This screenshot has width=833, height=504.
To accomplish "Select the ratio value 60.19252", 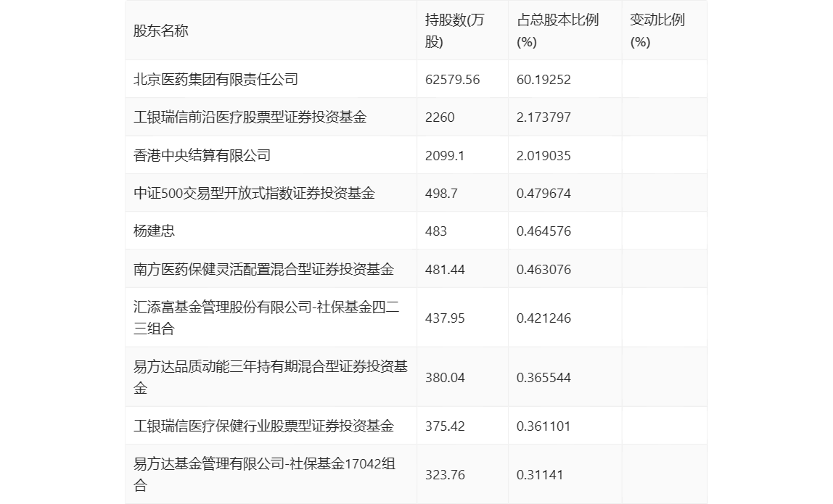I will [543, 80].
